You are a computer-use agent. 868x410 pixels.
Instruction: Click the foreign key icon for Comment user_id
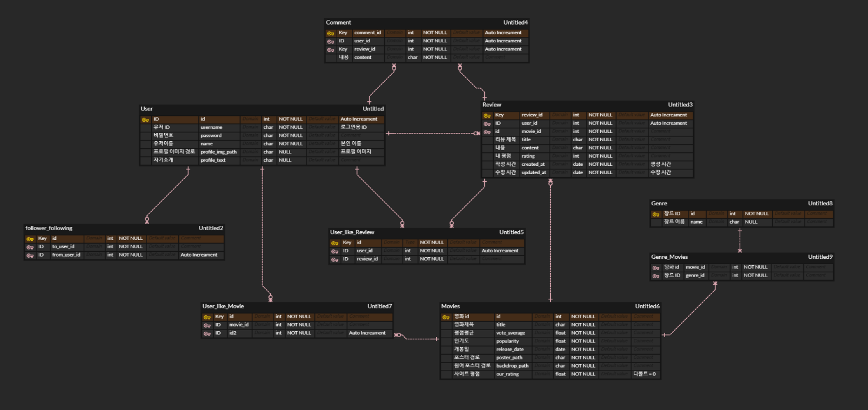[x=331, y=41]
